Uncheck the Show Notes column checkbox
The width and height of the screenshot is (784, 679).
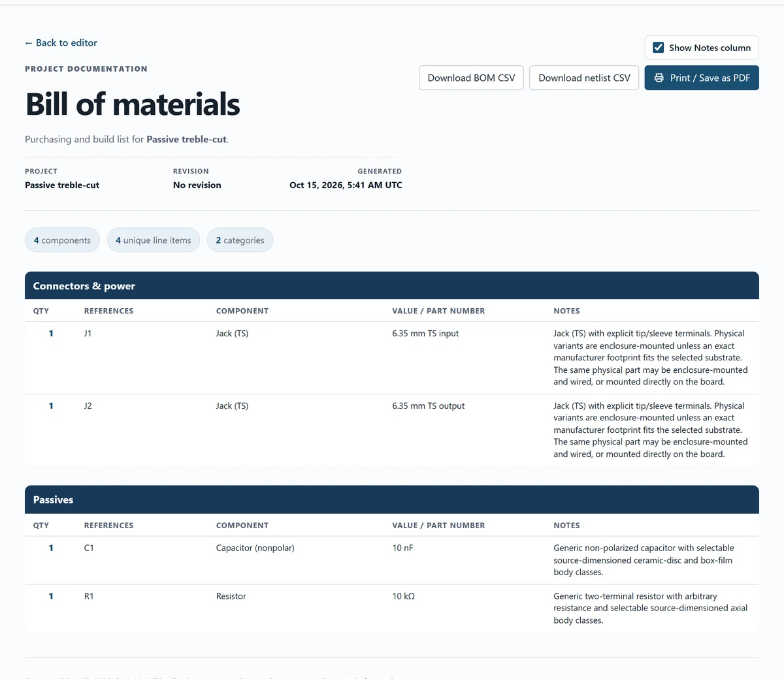point(659,48)
